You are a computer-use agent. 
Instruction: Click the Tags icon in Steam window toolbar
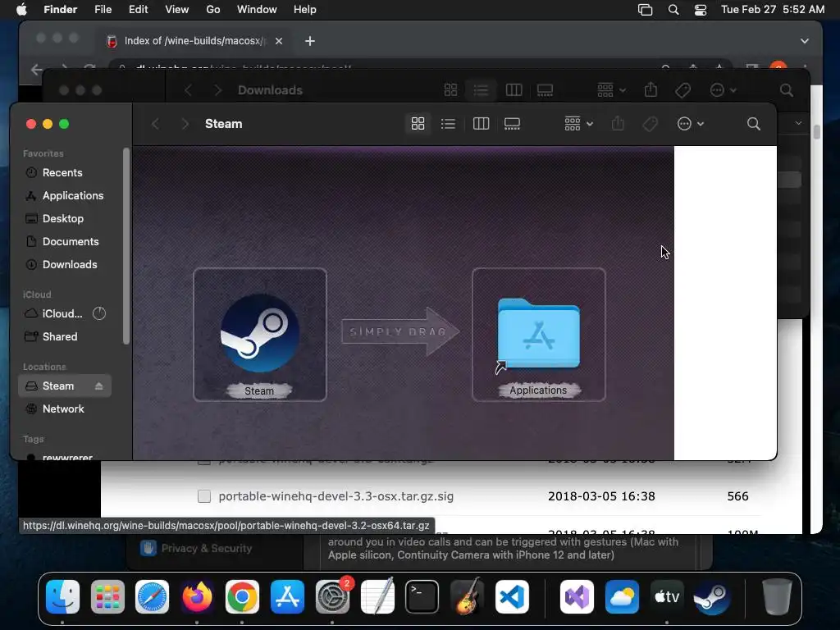pyautogui.click(x=650, y=124)
